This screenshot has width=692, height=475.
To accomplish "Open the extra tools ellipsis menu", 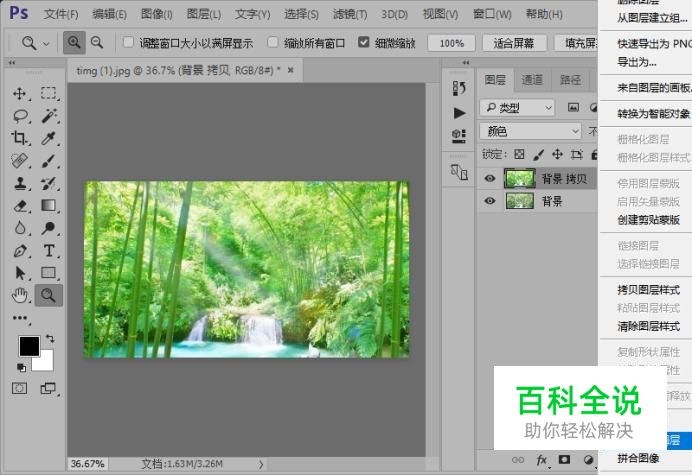I will pos(20,318).
